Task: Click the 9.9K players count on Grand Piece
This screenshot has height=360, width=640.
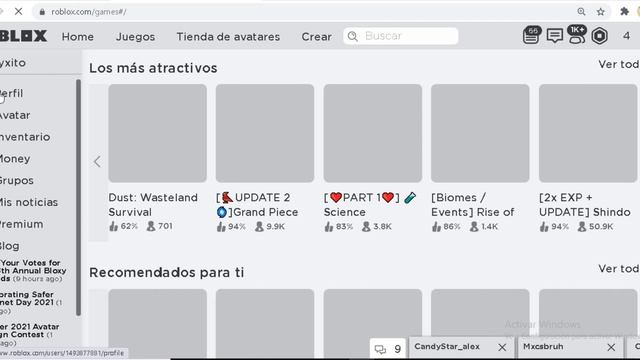Action: point(270,226)
